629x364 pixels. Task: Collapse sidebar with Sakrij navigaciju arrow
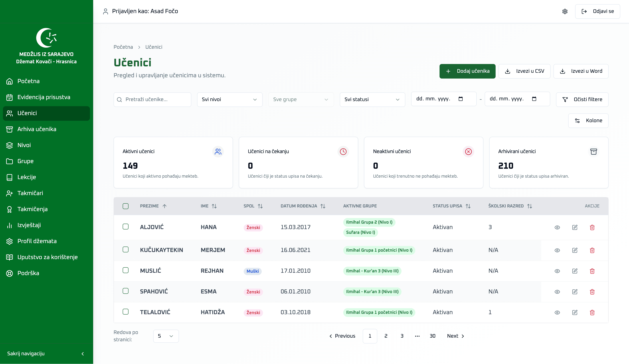coord(83,354)
